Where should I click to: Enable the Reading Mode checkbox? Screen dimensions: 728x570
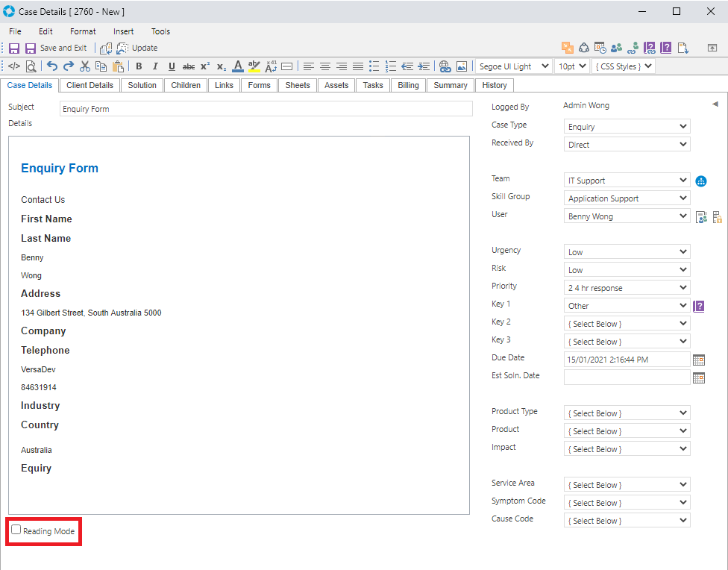16,530
